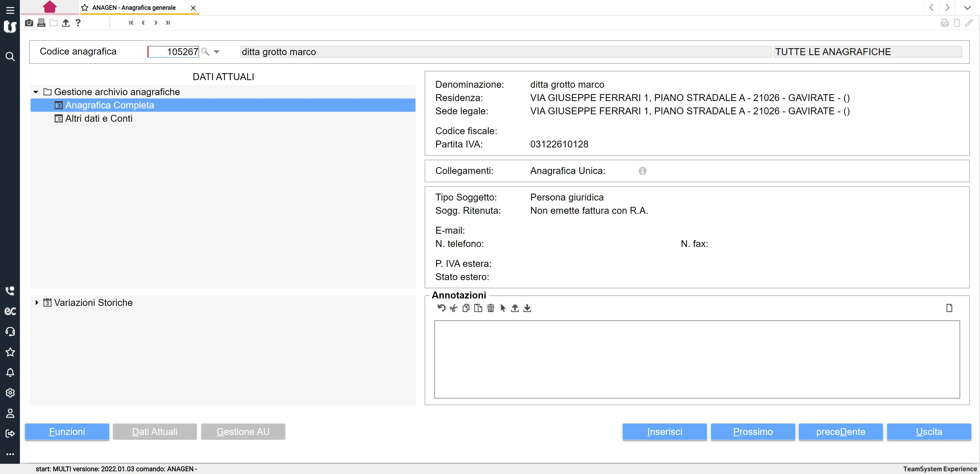980x474 pixels.
Task: Go to the first record arrow
Action: click(131, 23)
